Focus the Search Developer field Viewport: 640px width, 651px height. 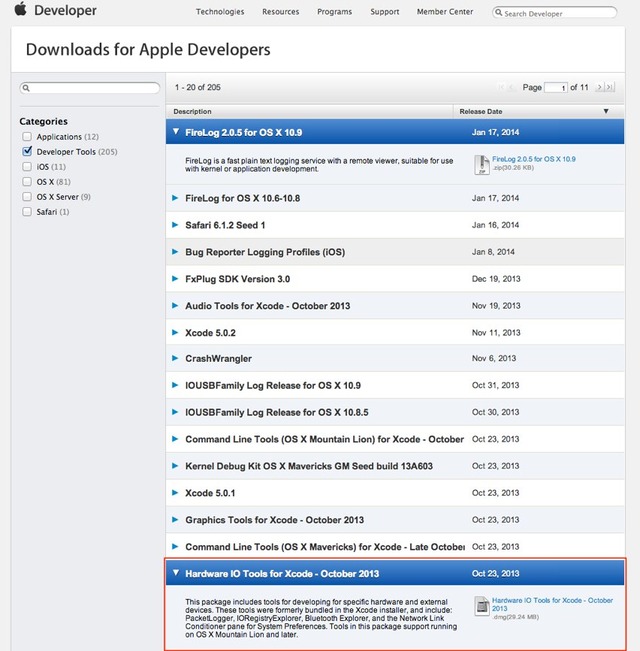(554, 13)
